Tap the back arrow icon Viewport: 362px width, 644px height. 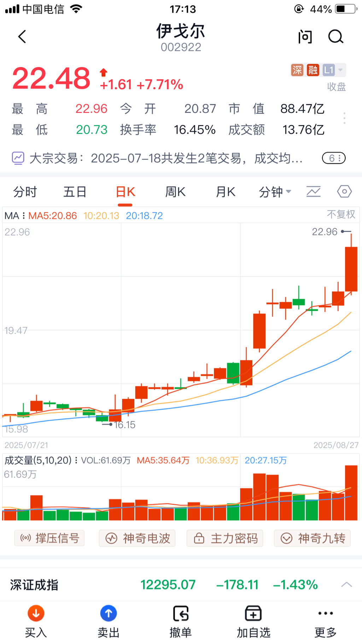[x=22, y=36]
